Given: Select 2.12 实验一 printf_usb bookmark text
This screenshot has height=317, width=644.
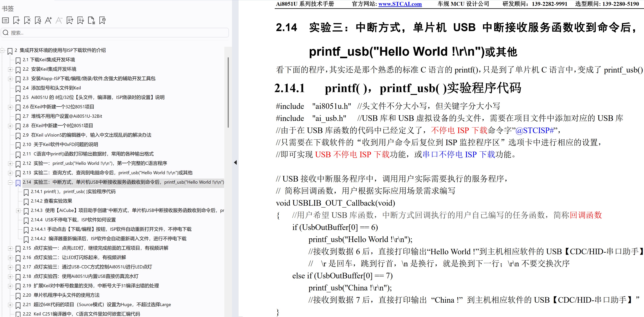Looking at the screenshot, I should pos(95,163).
